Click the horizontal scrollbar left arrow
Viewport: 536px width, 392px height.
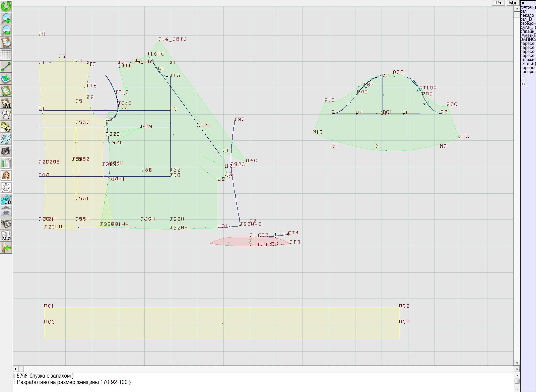16,369
